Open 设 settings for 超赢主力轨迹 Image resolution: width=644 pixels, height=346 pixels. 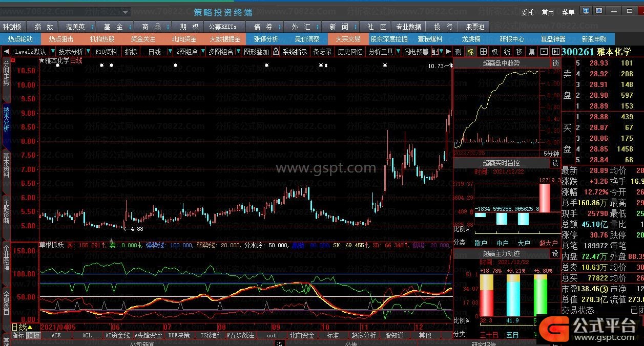pos(555,253)
